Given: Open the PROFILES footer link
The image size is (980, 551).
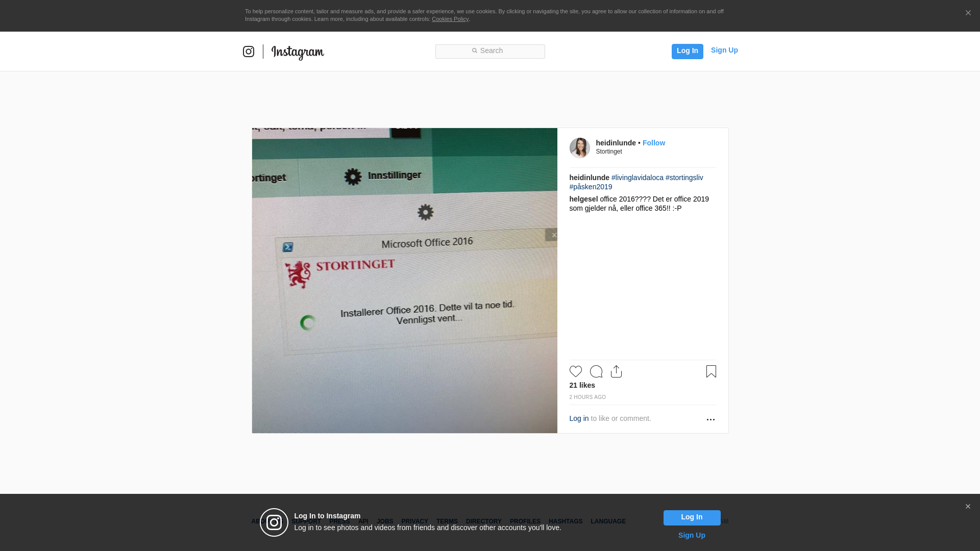Looking at the screenshot, I should coord(525,521).
